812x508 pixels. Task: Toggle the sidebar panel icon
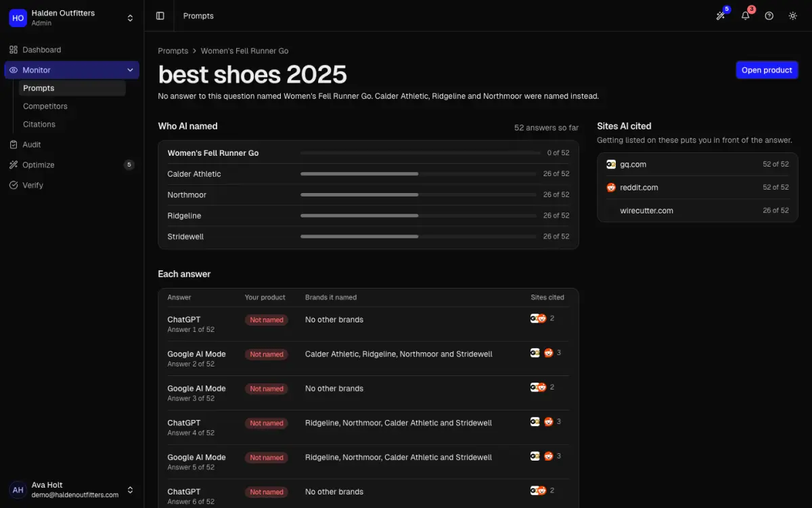160,16
